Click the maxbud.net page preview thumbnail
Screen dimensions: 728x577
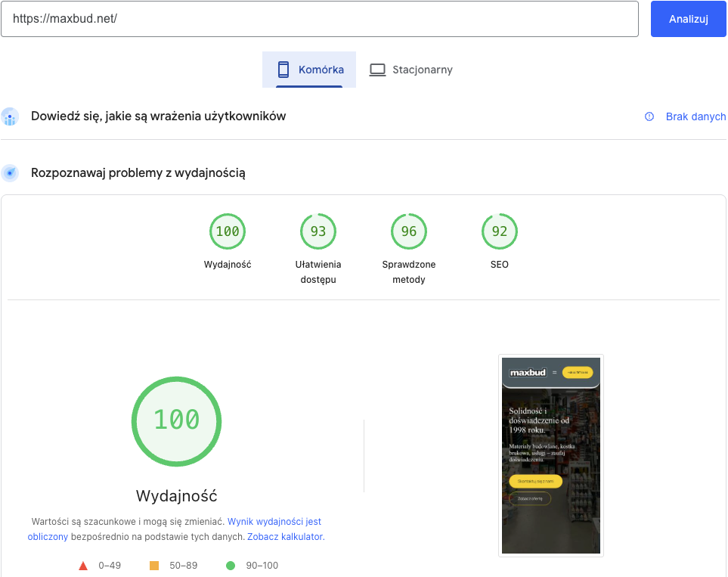(550, 455)
